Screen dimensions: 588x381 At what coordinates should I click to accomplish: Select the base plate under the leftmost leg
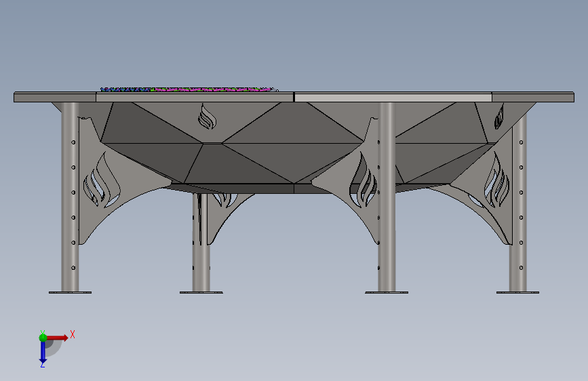(x=70, y=292)
